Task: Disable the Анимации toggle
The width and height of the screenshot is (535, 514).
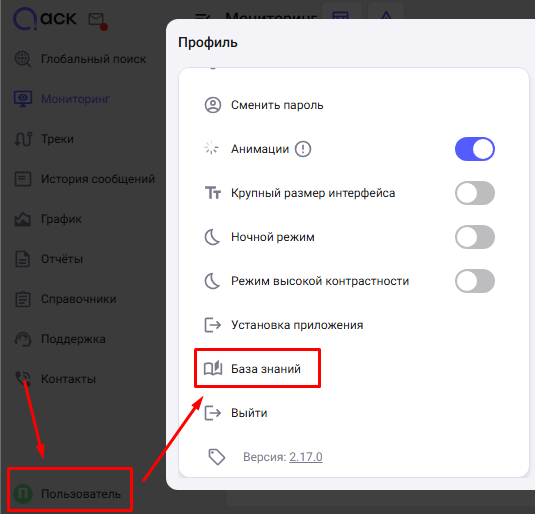Action: [x=475, y=149]
